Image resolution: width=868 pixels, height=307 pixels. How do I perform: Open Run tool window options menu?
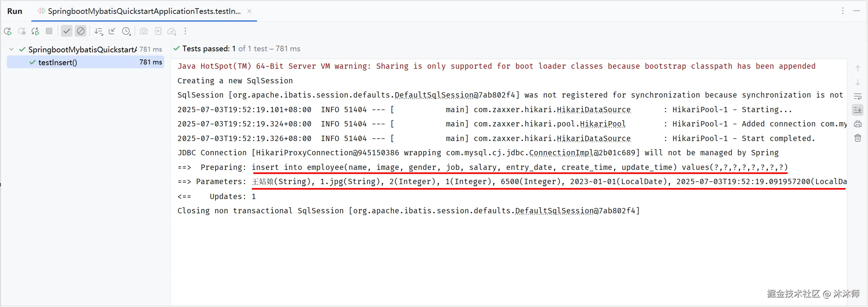[x=842, y=11]
